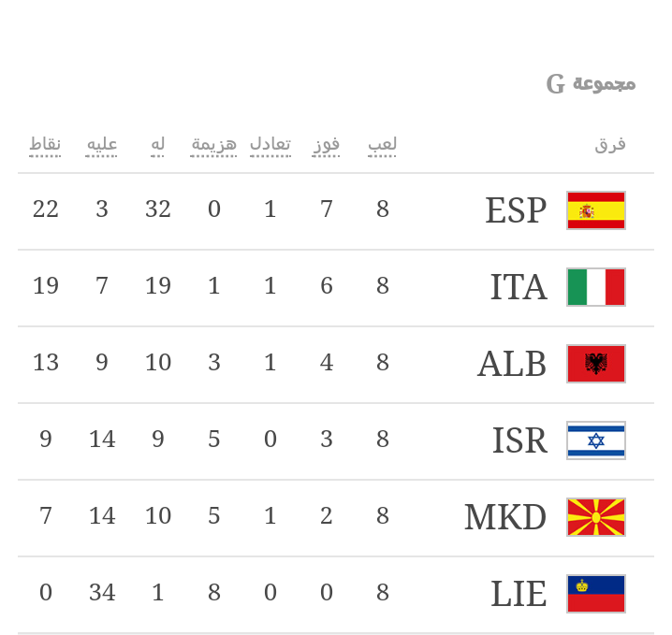Open the MKD team page

coord(505,517)
